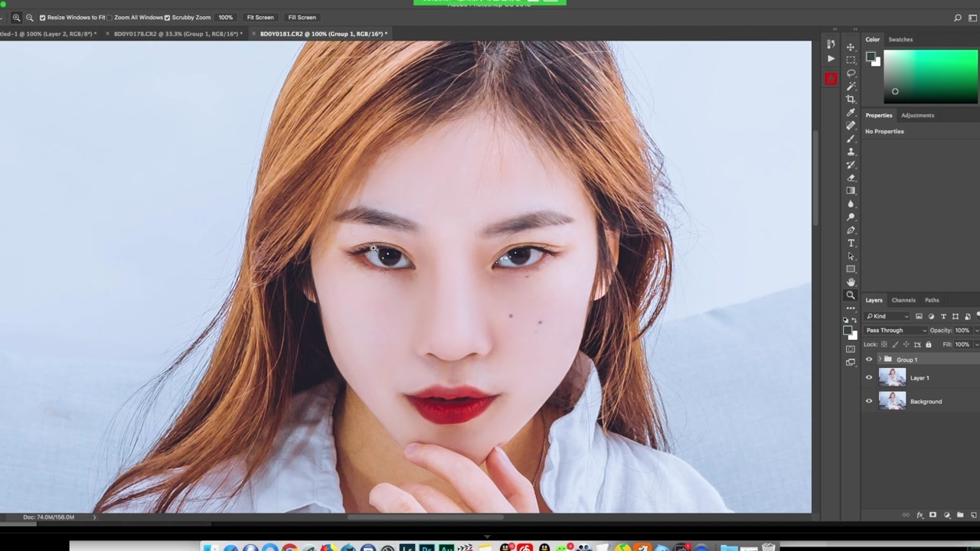
Task: Click the 100% zoom button
Action: (x=225, y=17)
